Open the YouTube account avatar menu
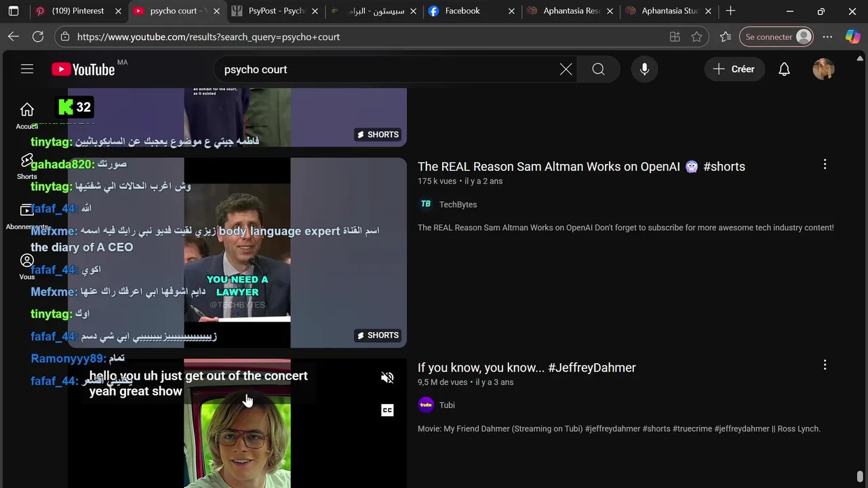The width and height of the screenshot is (868, 488). [823, 69]
